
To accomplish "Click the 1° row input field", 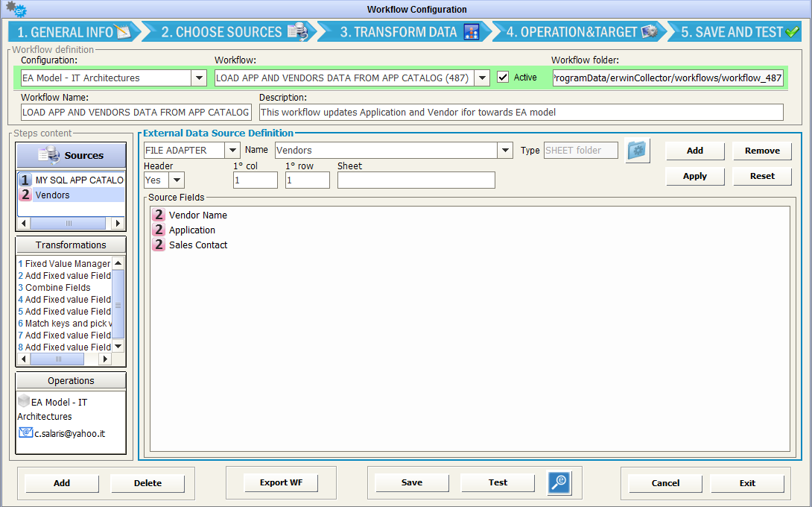I will point(307,180).
